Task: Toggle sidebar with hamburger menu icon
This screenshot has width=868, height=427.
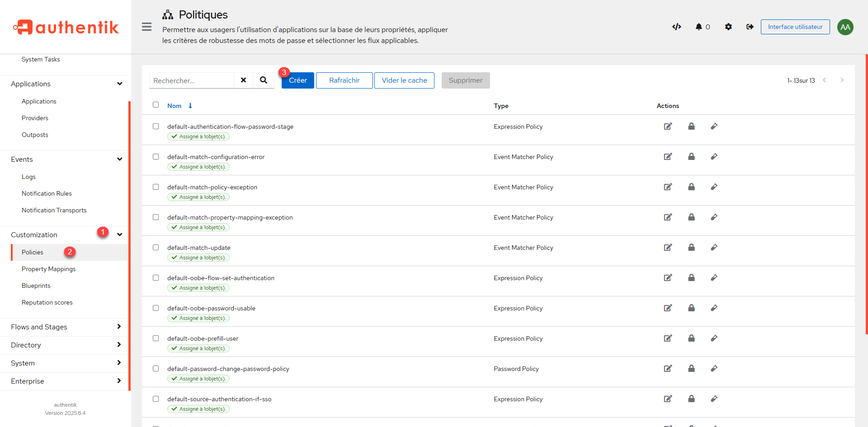Action: pos(146,27)
